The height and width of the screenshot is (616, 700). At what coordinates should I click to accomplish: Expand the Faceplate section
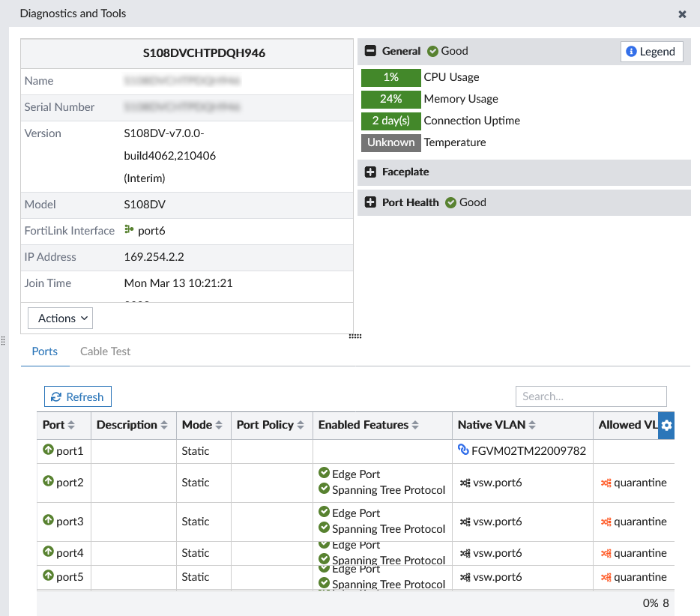pos(369,172)
